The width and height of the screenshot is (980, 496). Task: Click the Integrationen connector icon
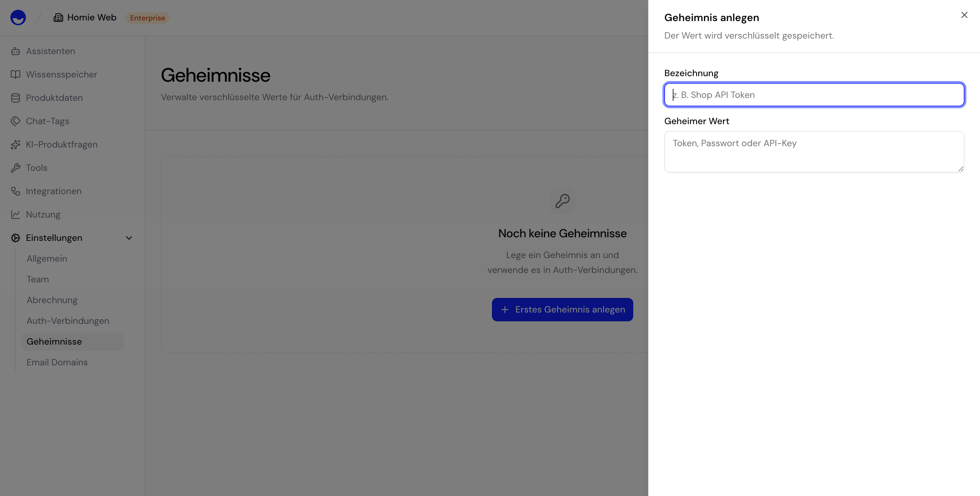(16, 191)
